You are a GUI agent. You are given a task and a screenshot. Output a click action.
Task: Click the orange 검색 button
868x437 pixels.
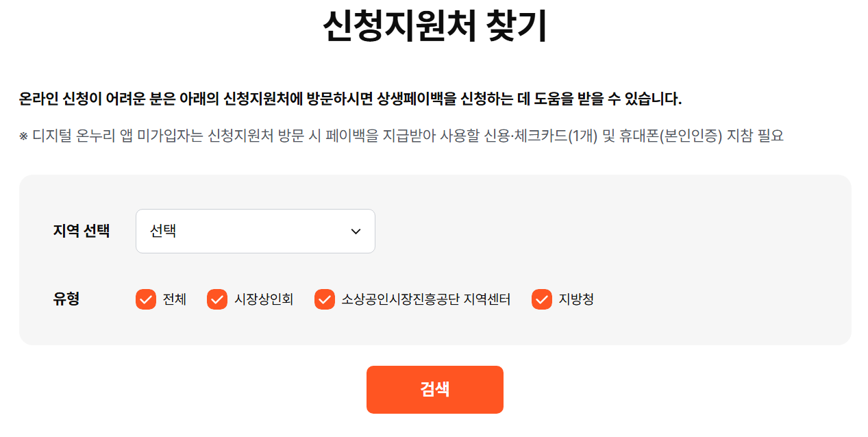coord(434,389)
